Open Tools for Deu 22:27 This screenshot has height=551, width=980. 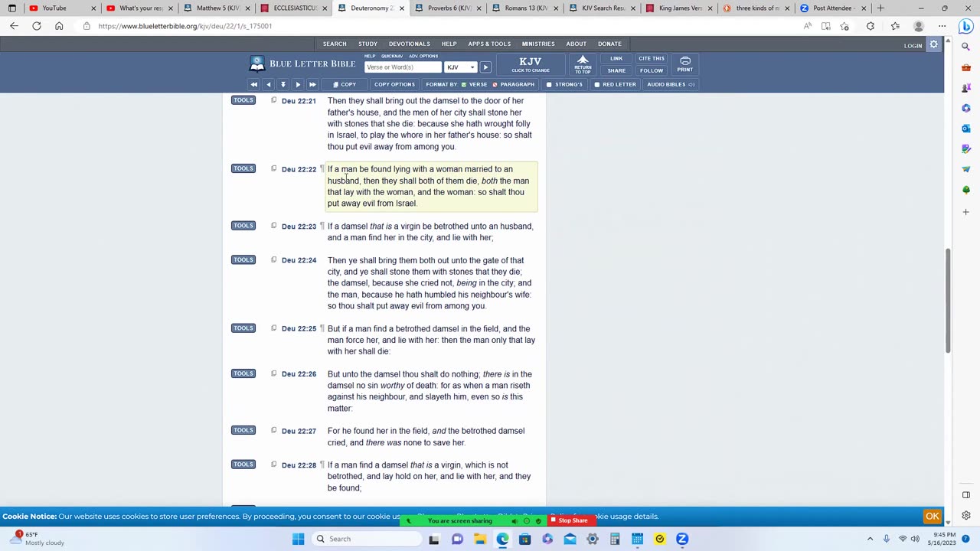coord(243,430)
